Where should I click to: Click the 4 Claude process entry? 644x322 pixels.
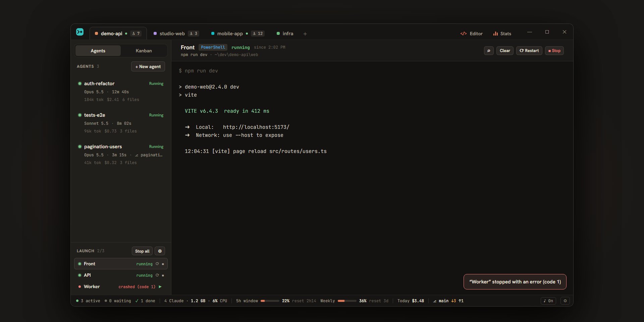174,301
